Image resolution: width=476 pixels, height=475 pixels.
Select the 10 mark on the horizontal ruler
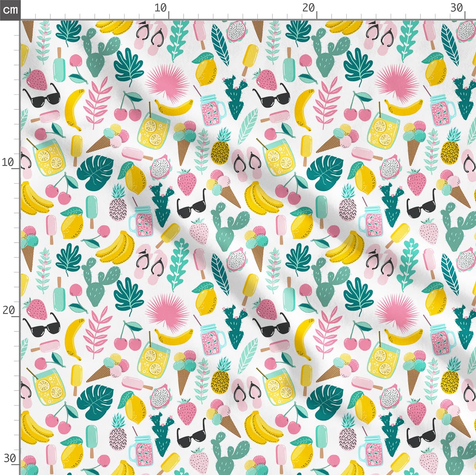(x=161, y=8)
